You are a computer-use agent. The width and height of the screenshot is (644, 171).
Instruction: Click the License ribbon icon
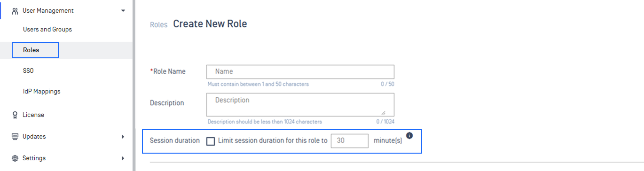pyautogui.click(x=15, y=115)
